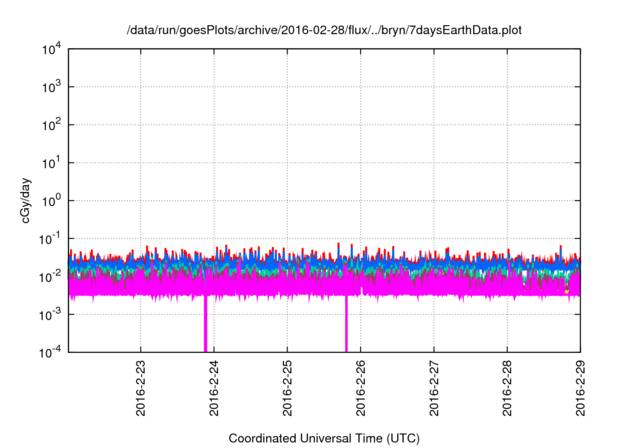This screenshot has width=640, height=448.
Task: Select the 2016-2-26 date tick label
Action: pyautogui.click(x=360, y=388)
